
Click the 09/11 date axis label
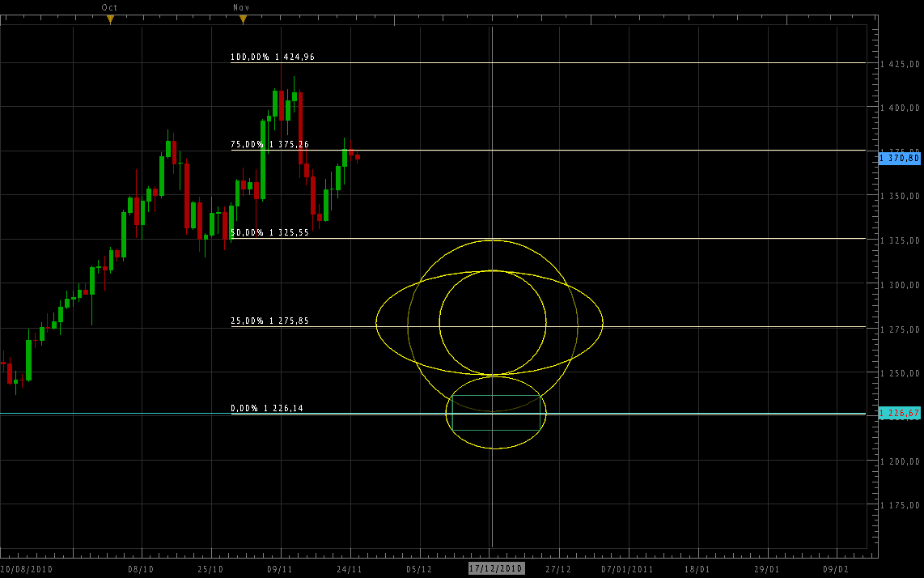(x=280, y=570)
